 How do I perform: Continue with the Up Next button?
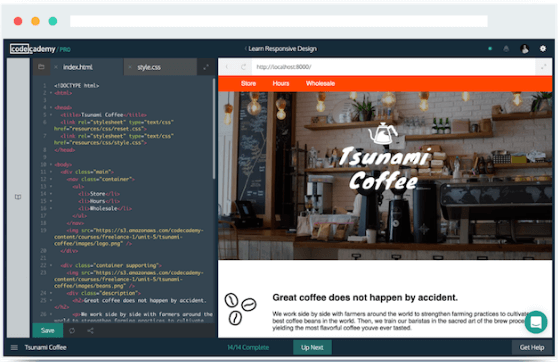[312, 347]
